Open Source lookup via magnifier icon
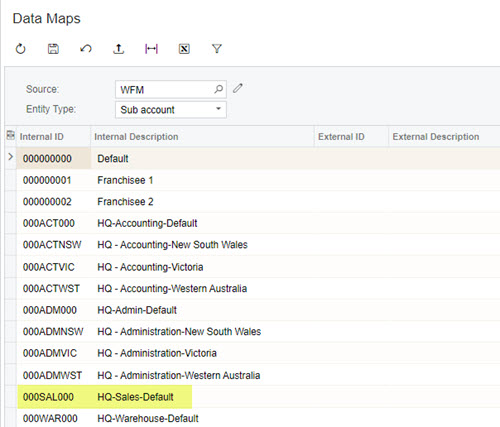This screenshot has width=500, height=427. 218,89
